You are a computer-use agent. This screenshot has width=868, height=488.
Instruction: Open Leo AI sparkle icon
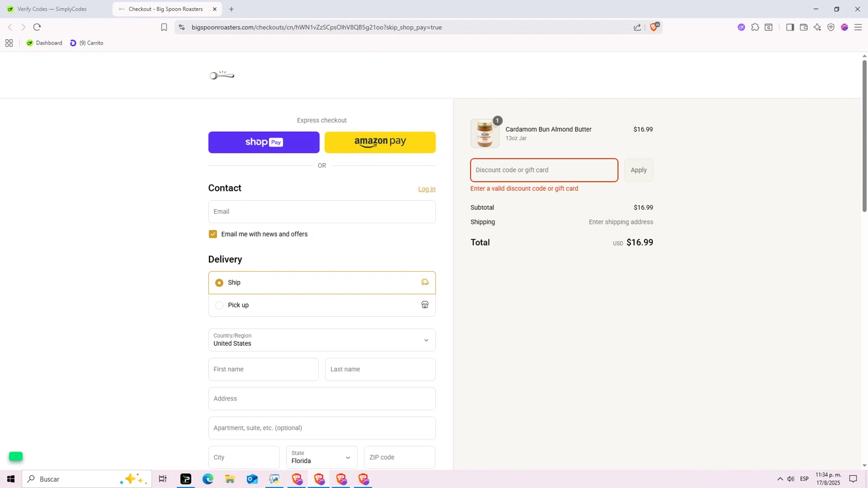817,27
